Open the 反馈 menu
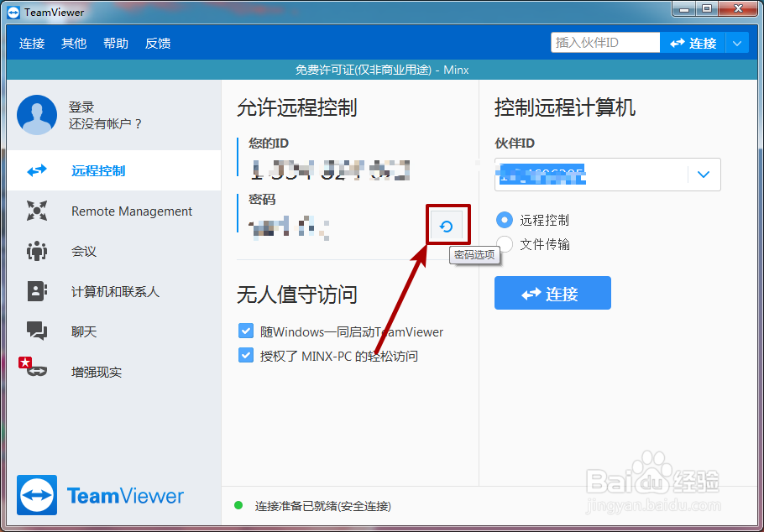 pyautogui.click(x=158, y=44)
